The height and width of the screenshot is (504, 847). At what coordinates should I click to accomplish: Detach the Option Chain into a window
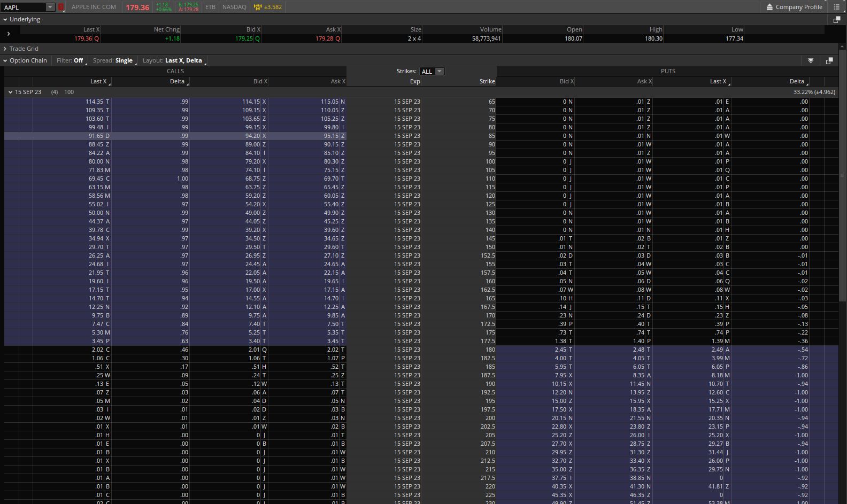[829, 61]
